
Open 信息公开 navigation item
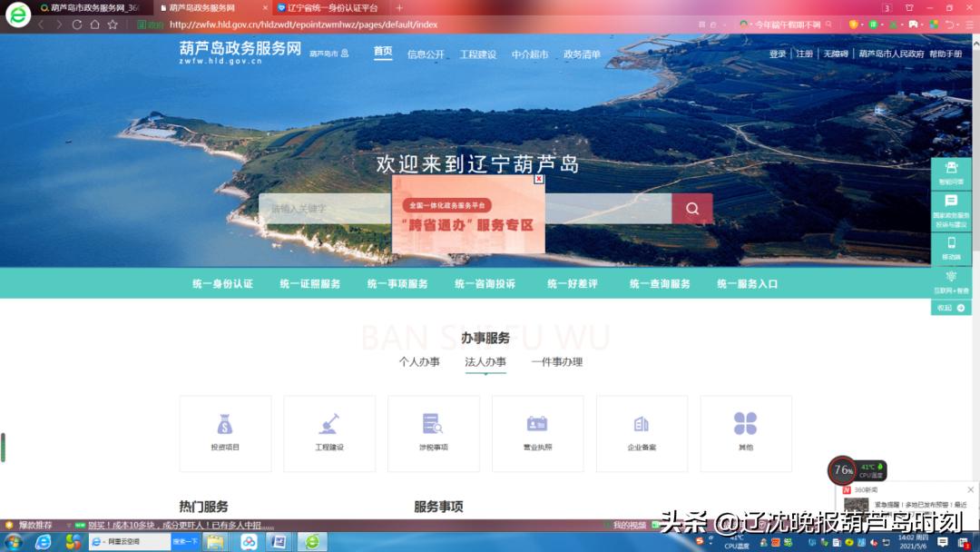point(426,54)
